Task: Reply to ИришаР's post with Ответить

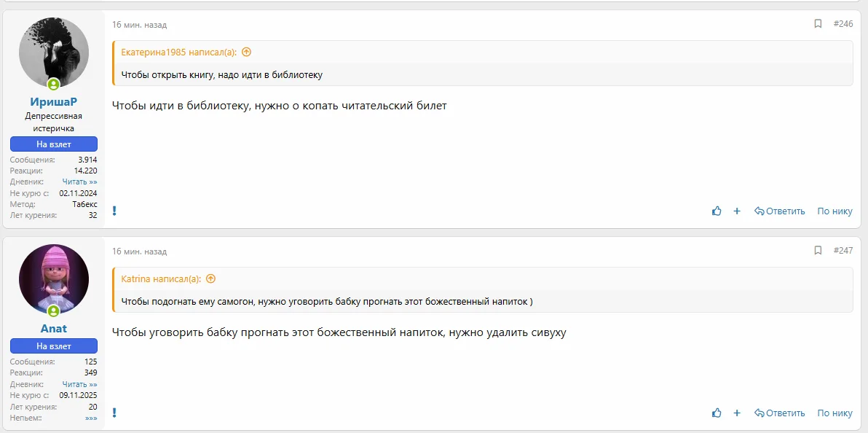Action: pyautogui.click(x=780, y=211)
